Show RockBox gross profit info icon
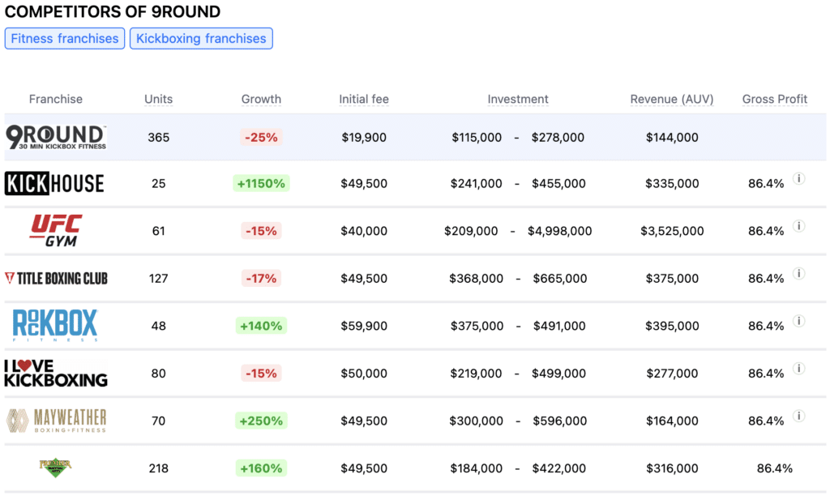The width and height of the screenshot is (830, 504). pyautogui.click(x=798, y=322)
